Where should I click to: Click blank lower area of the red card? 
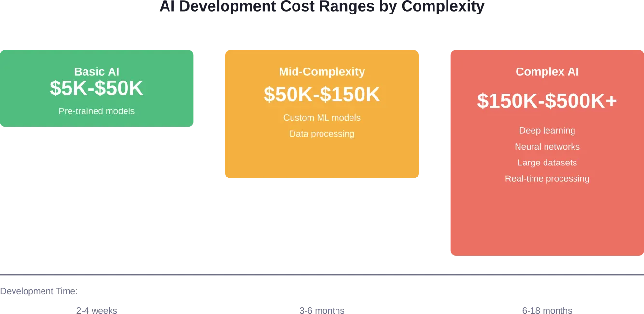[x=547, y=222]
